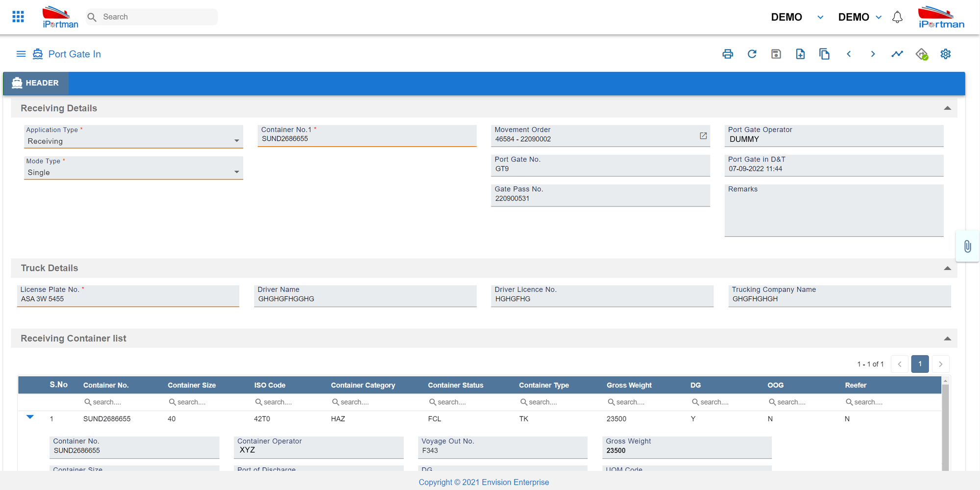
Task: Print the Port Gate In record
Action: (x=728, y=54)
